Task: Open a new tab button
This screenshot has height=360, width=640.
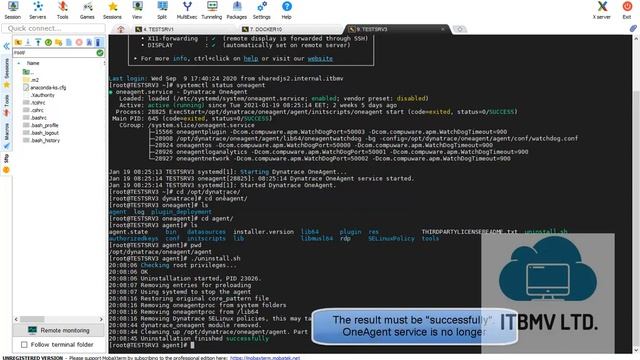Action: [x=460, y=29]
